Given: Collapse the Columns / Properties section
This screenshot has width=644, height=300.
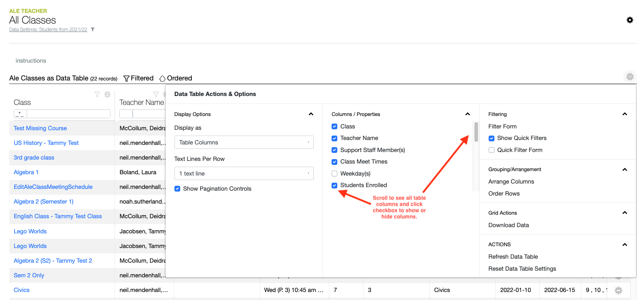Looking at the screenshot, I should pyautogui.click(x=467, y=114).
